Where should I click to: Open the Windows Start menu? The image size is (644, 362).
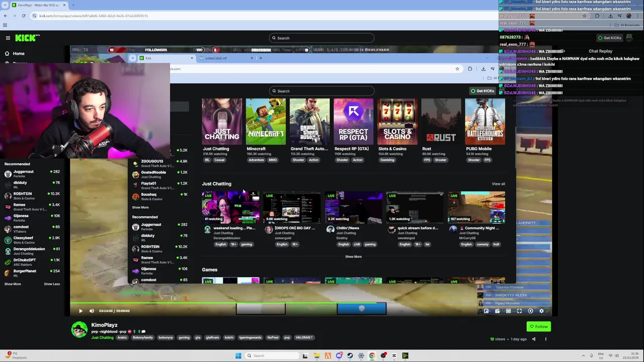pyautogui.click(x=238, y=355)
